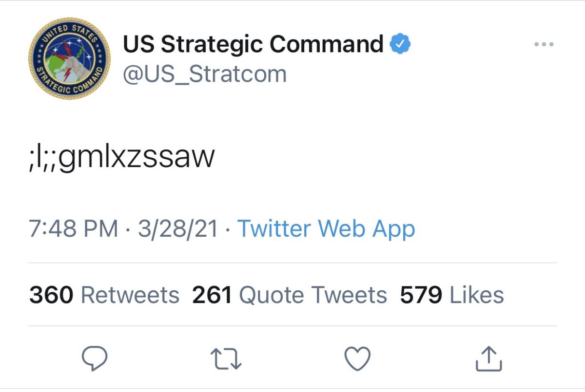Click the heart-shaped like icon

[x=358, y=358]
